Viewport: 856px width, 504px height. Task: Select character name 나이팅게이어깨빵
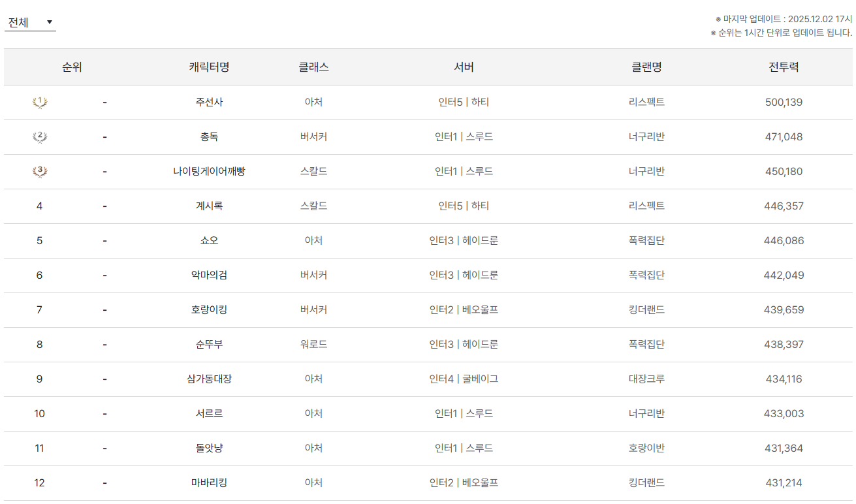click(209, 172)
